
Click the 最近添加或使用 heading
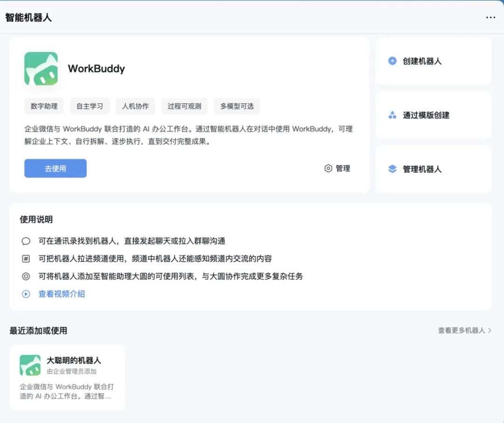pyautogui.click(x=38, y=331)
